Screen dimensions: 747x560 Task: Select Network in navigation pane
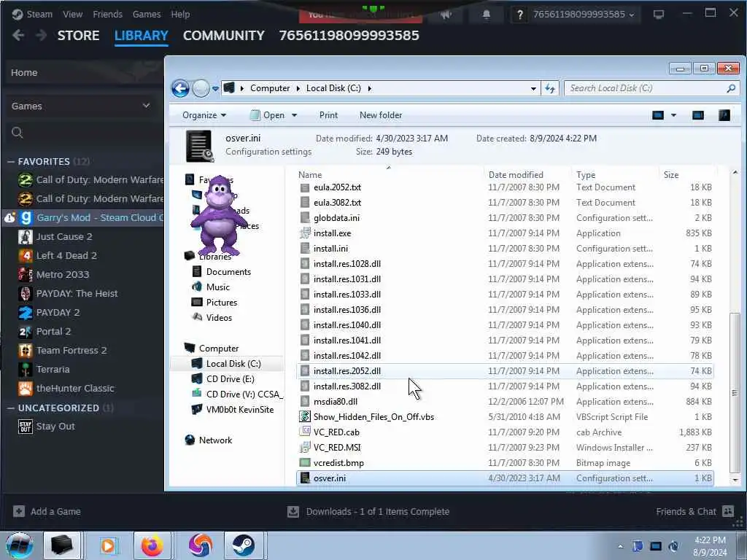point(215,440)
